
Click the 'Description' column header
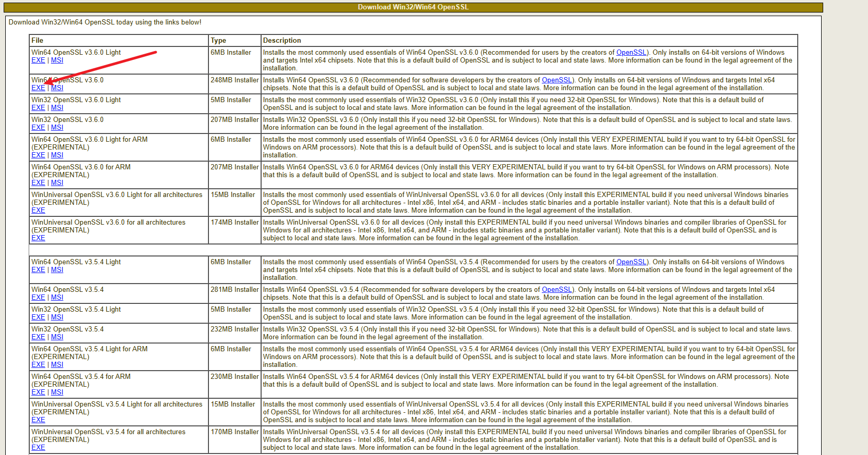(529, 41)
